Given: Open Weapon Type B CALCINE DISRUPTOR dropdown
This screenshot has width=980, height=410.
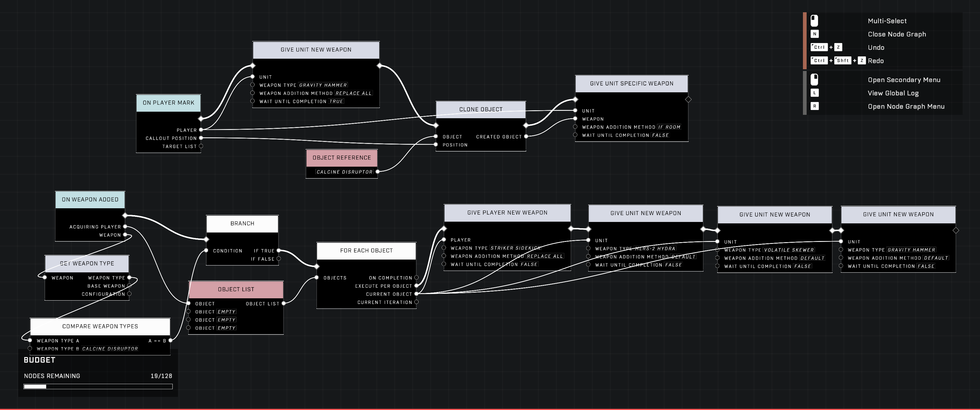Looking at the screenshot, I should 110,349.
